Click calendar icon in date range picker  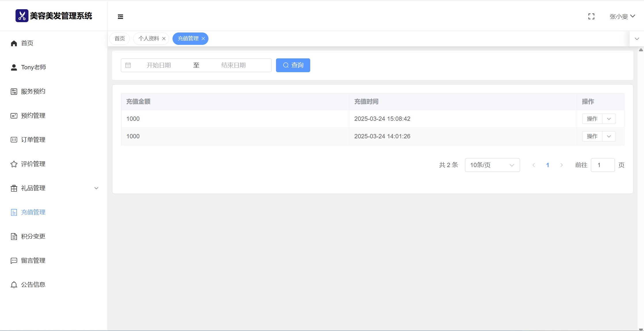[128, 65]
